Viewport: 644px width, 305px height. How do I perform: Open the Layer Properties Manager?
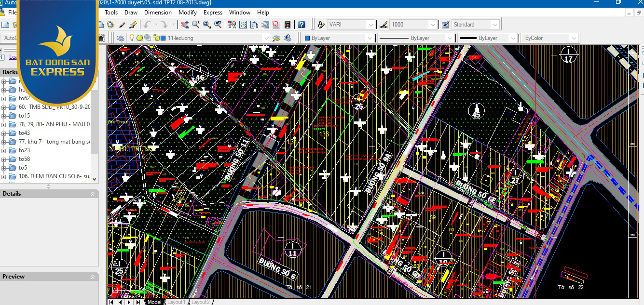click(121, 38)
